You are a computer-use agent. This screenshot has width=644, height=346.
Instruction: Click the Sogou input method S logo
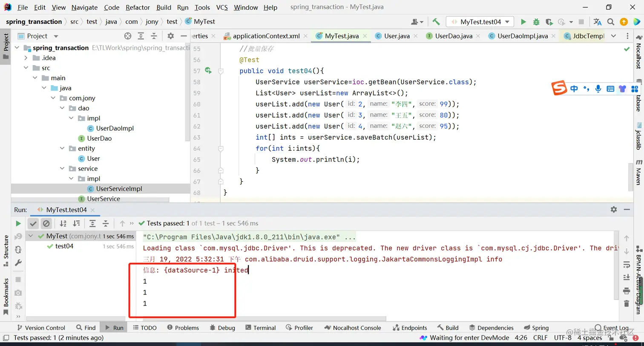point(559,89)
